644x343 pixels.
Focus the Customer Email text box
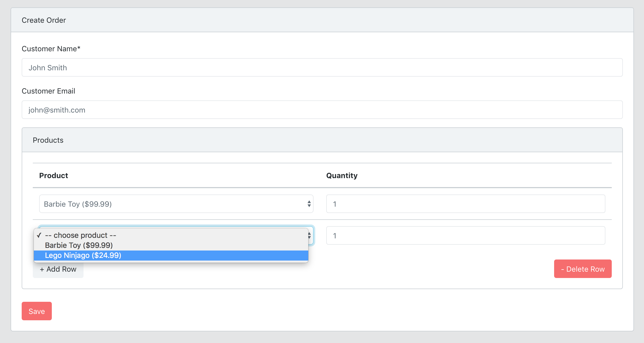[322, 110]
